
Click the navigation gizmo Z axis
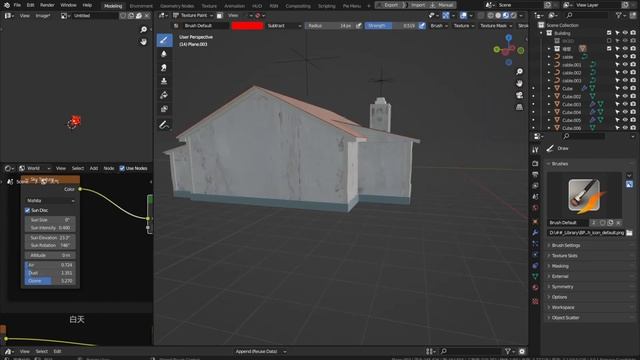(509, 38)
